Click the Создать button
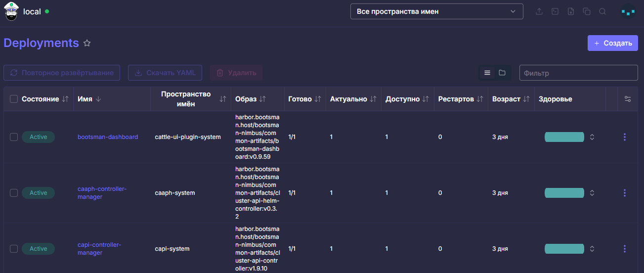Viewport: 644px width, 273px height. [x=613, y=43]
